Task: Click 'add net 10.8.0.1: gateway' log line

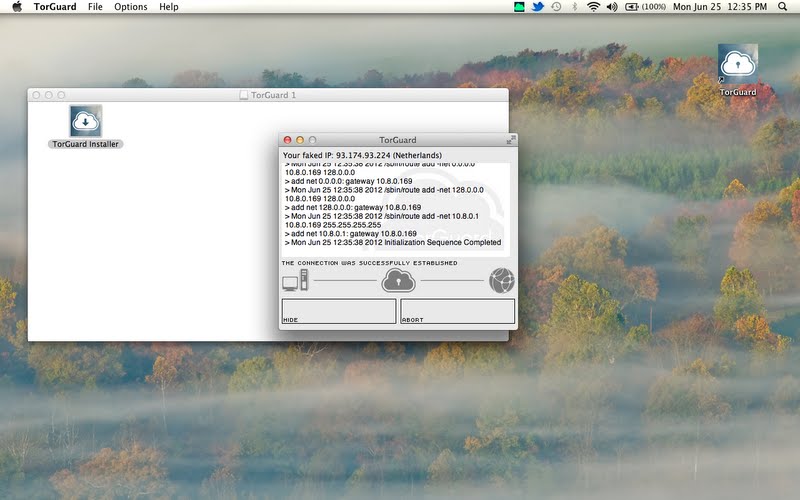Action: 351,234
